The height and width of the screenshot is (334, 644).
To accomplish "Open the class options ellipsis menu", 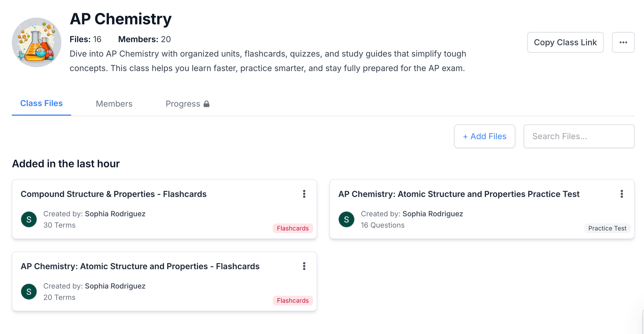I will point(623,42).
